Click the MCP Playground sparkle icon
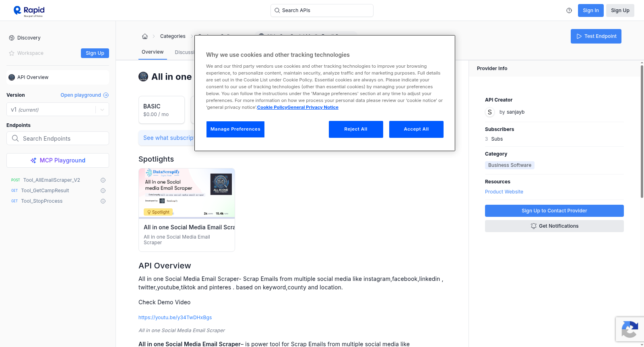Viewport: 644px width, 347px height. (x=33, y=160)
